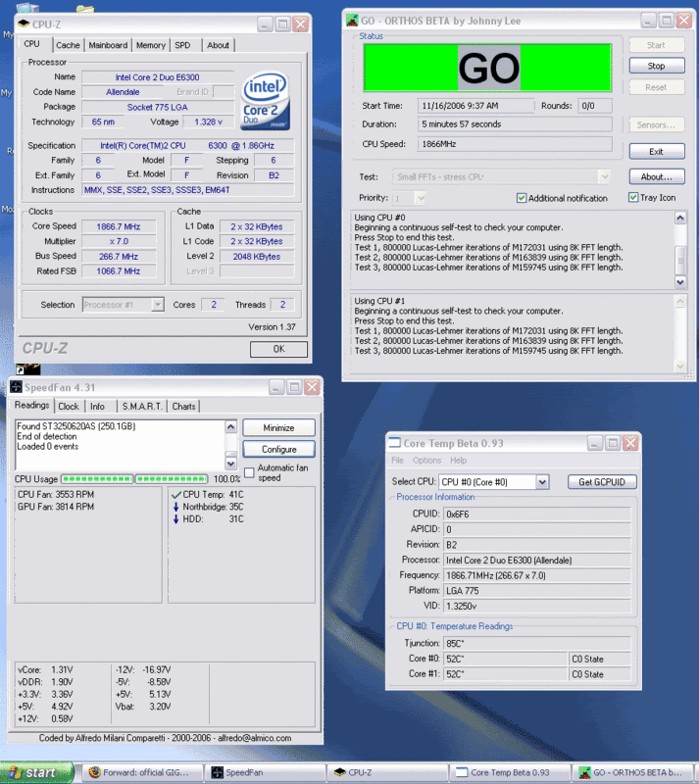The height and width of the screenshot is (784, 699).
Task: Open the Priority dropdown in ORTHOS
Action: [x=421, y=198]
